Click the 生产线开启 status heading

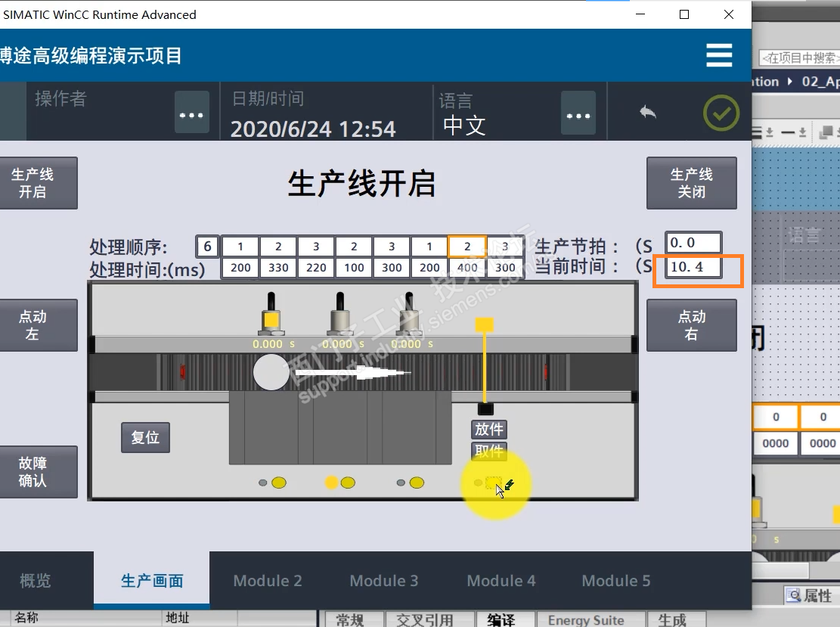click(361, 183)
